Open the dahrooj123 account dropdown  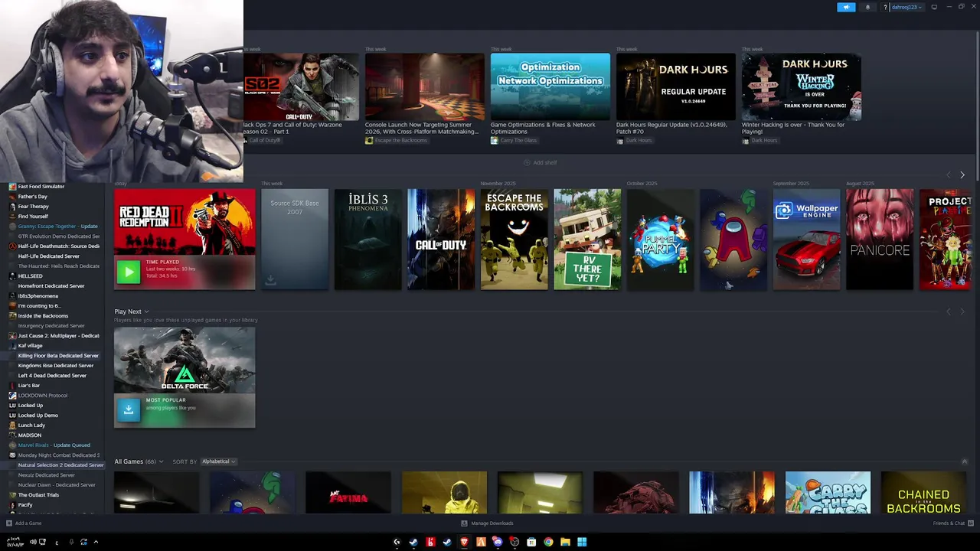[x=906, y=7]
